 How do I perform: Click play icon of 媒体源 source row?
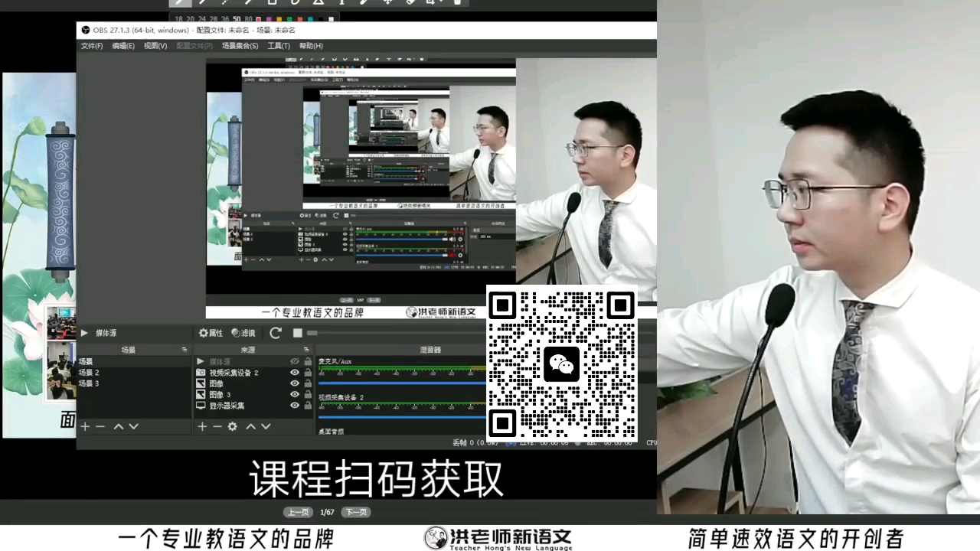(x=201, y=361)
